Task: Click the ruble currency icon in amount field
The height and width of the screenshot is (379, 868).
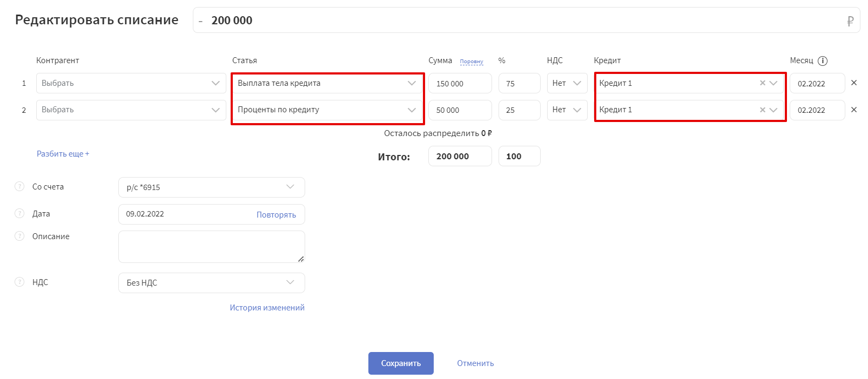Action: tap(850, 21)
